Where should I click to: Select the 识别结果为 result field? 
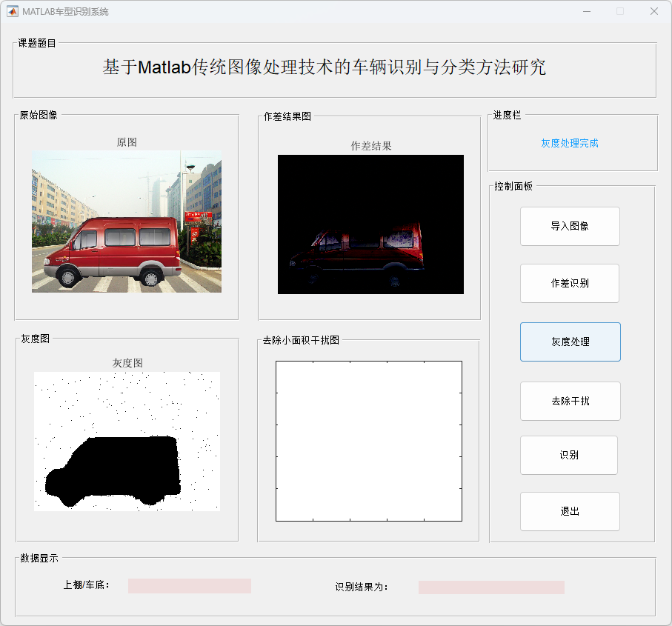[x=491, y=587]
